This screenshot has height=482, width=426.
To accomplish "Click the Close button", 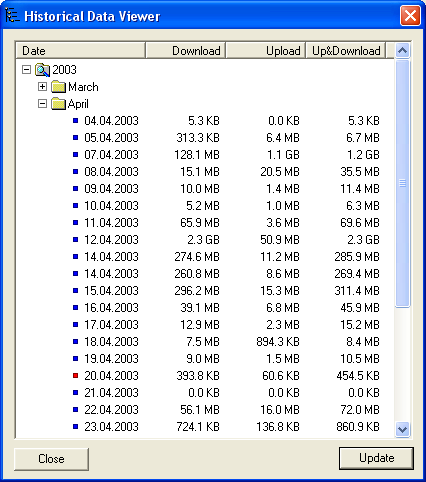I will [x=51, y=459].
